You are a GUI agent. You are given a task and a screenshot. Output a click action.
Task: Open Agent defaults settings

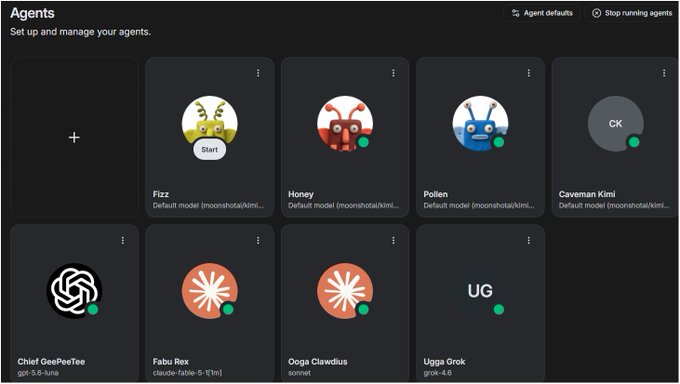click(542, 13)
